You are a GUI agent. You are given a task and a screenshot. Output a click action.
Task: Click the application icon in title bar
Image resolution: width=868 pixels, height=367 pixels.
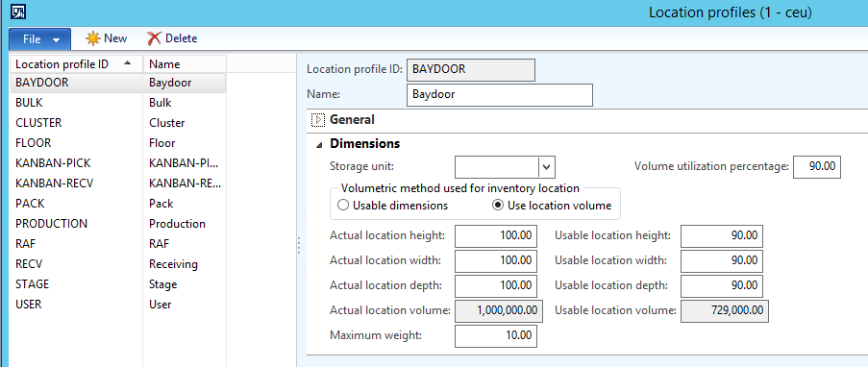tap(17, 12)
